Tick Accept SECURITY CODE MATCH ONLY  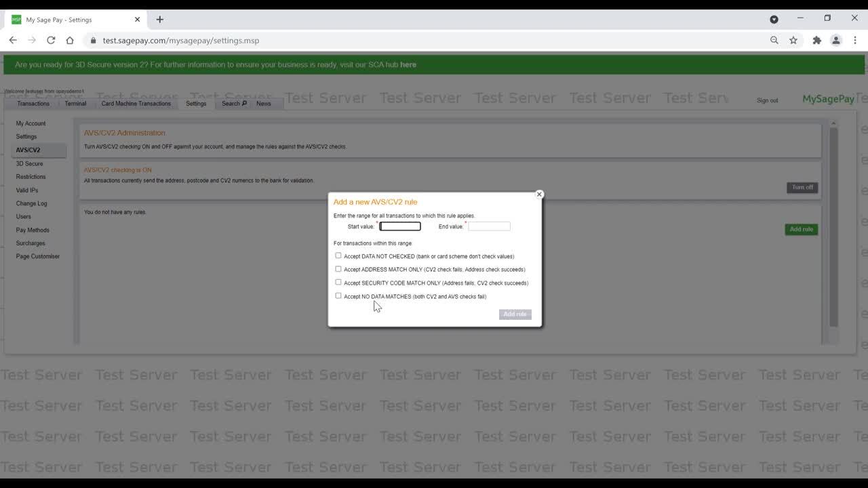pyautogui.click(x=338, y=283)
